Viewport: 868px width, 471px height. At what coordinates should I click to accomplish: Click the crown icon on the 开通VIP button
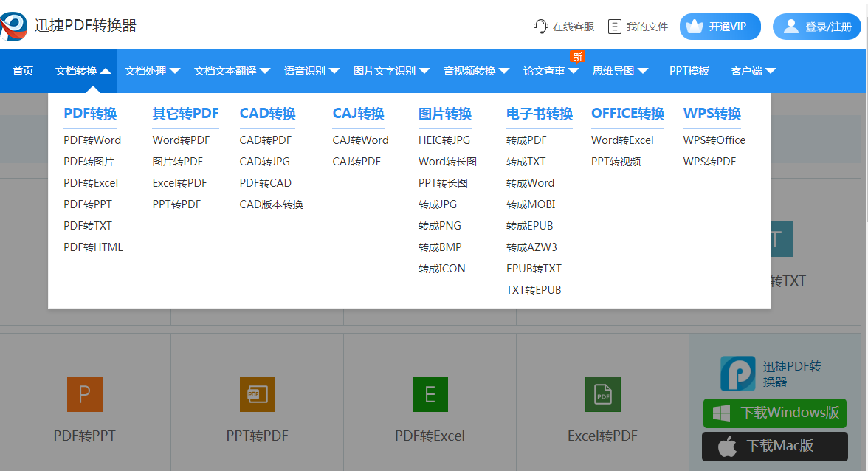tap(695, 27)
